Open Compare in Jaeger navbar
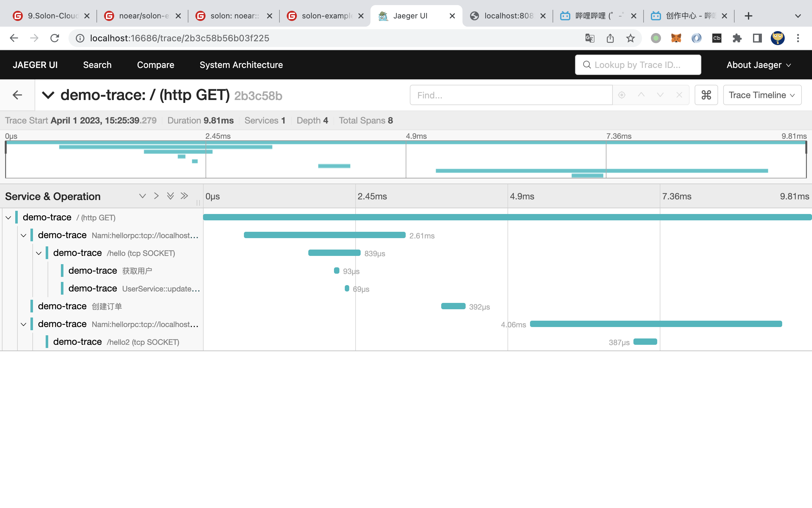Image resolution: width=812 pixels, height=508 pixels. point(156,65)
